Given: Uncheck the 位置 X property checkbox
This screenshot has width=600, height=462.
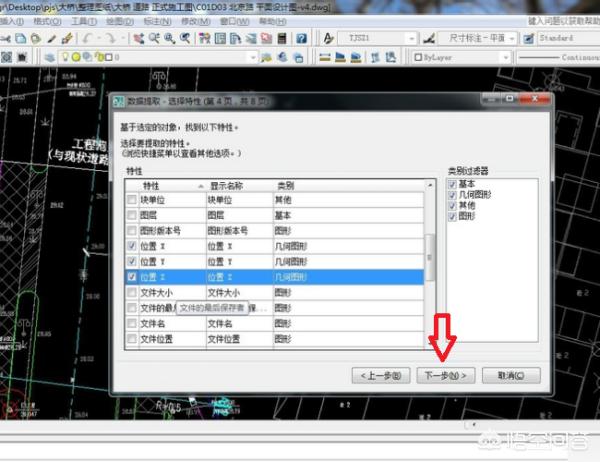Looking at the screenshot, I should [133, 246].
